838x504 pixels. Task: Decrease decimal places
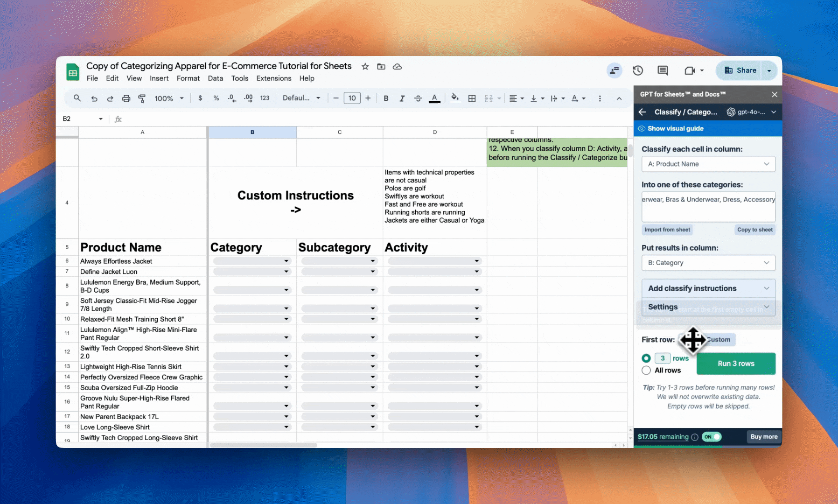[x=232, y=98]
